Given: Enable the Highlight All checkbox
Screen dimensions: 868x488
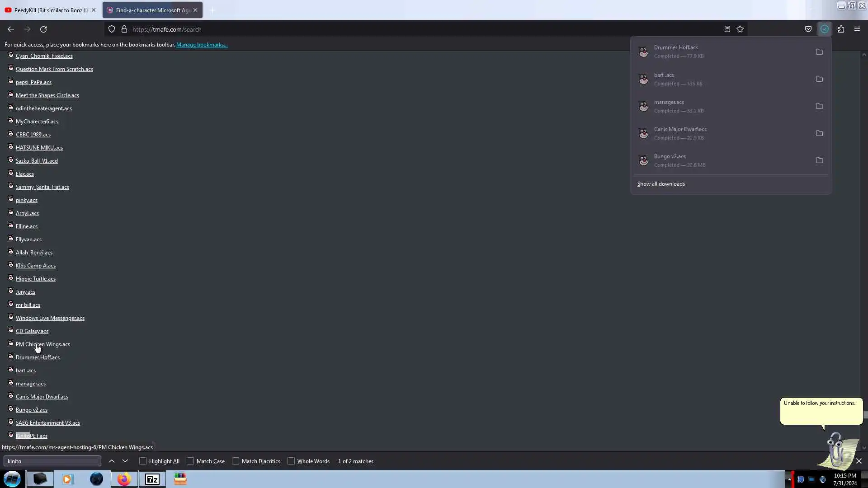Looking at the screenshot, I should (143, 461).
